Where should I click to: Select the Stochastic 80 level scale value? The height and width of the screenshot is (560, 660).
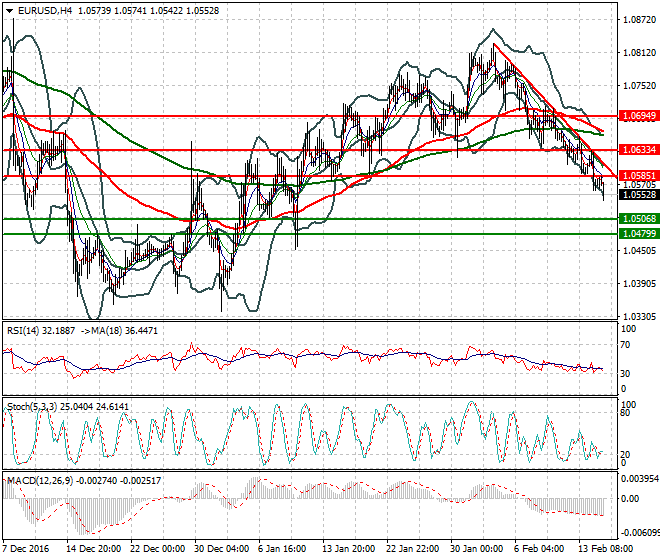625,413
